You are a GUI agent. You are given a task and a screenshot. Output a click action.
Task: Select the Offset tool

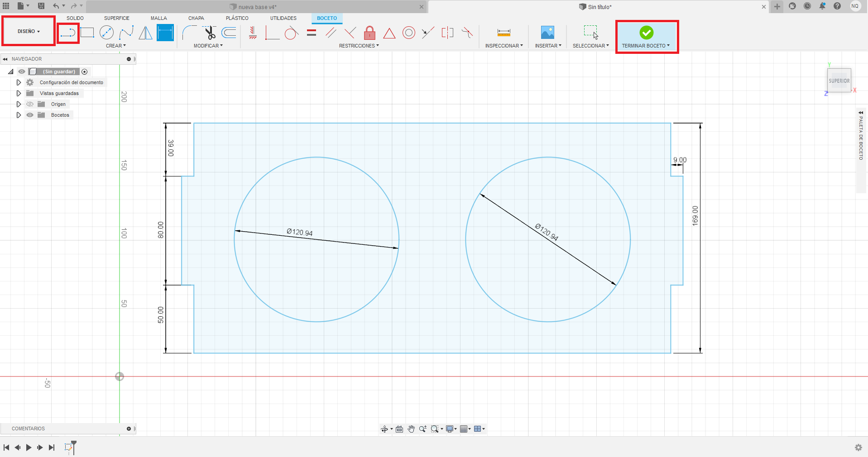[229, 33]
